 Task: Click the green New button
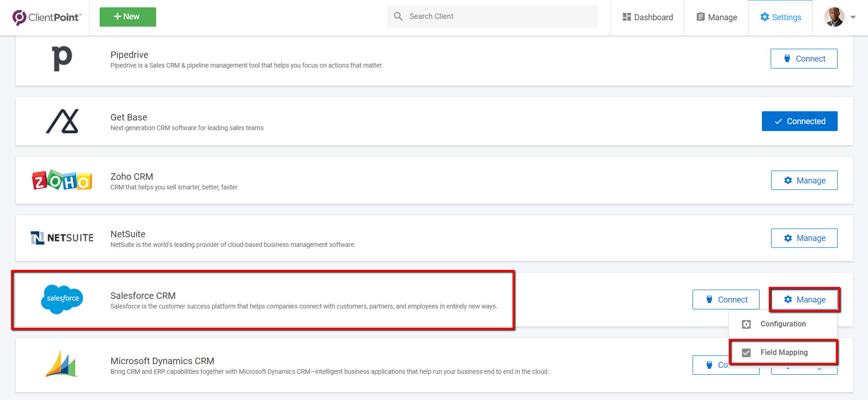coord(128,17)
